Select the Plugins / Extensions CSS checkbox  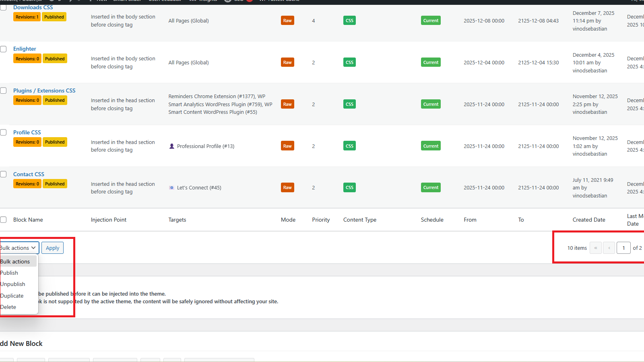(4, 90)
